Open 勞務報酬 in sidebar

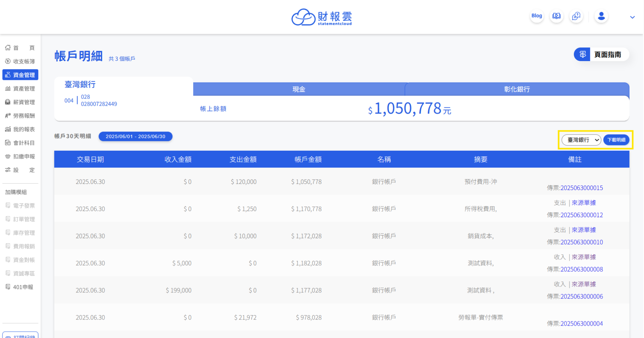pos(20,116)
